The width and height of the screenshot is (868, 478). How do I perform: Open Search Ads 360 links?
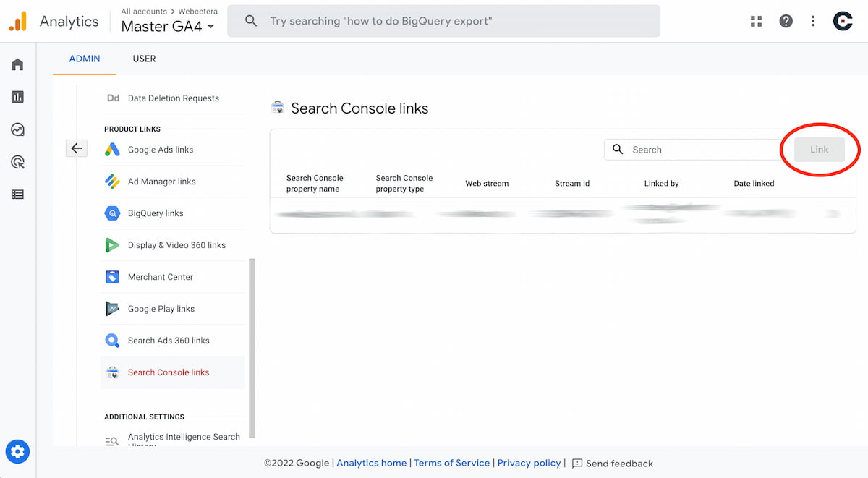169,341
